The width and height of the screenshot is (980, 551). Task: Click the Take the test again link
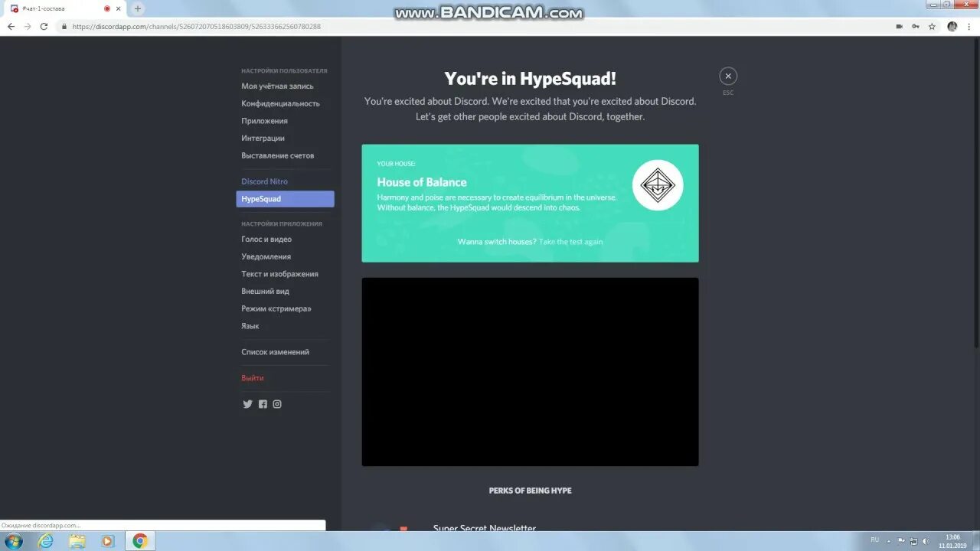pyautogui.click(x=570, y=242)
